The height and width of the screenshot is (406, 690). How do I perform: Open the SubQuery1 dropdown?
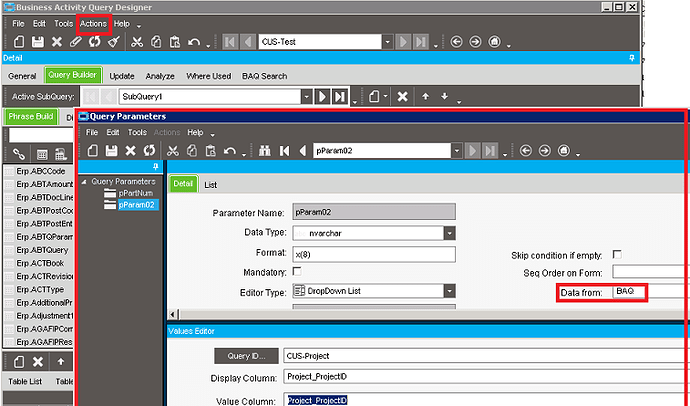pos(307,96)
